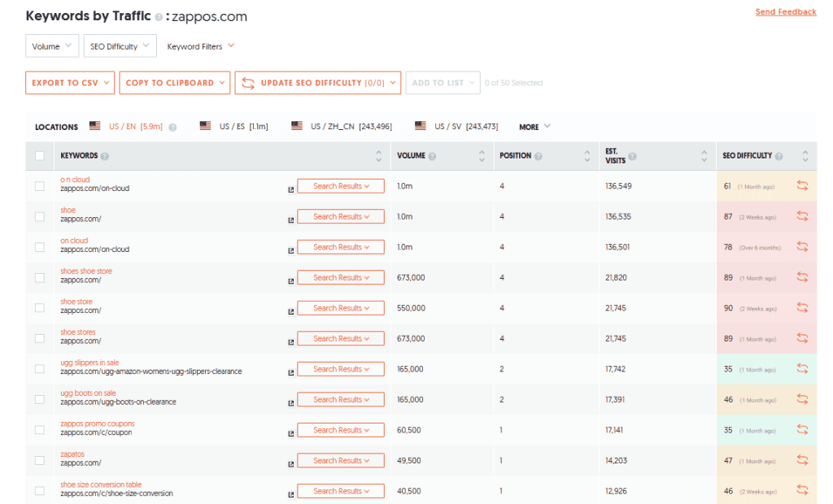Open Search Results button for 'shoe stores'
The image size is (833, 504).
tap(341, 338)
